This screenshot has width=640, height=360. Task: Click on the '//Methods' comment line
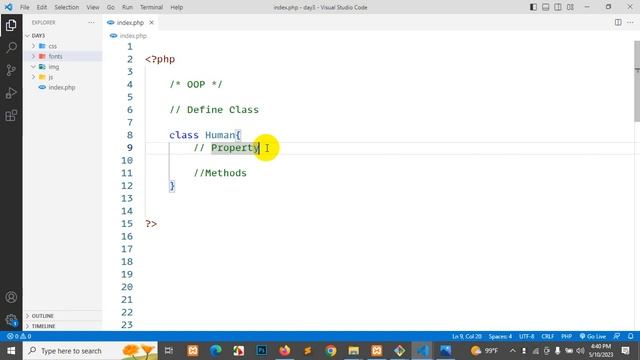220,173
